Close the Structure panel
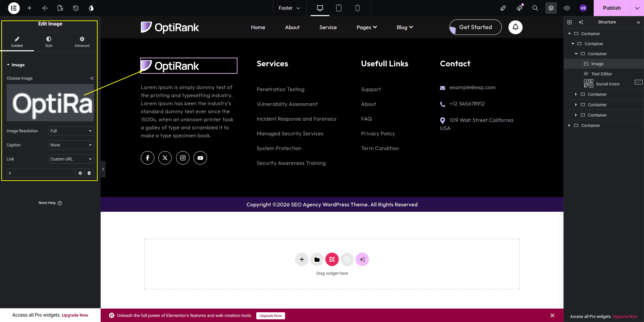Viewport: 644px width, 322px height. click(638, 22)
